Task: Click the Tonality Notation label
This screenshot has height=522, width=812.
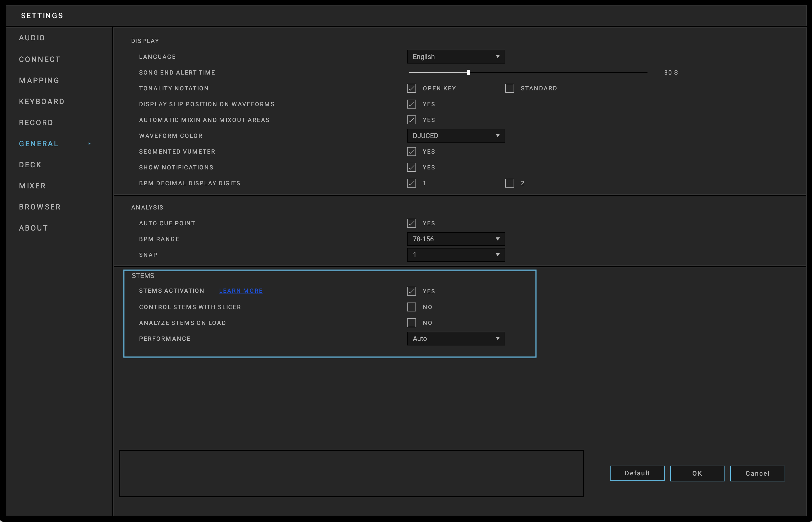Action: pyautogui.click(x=174, y=89)
